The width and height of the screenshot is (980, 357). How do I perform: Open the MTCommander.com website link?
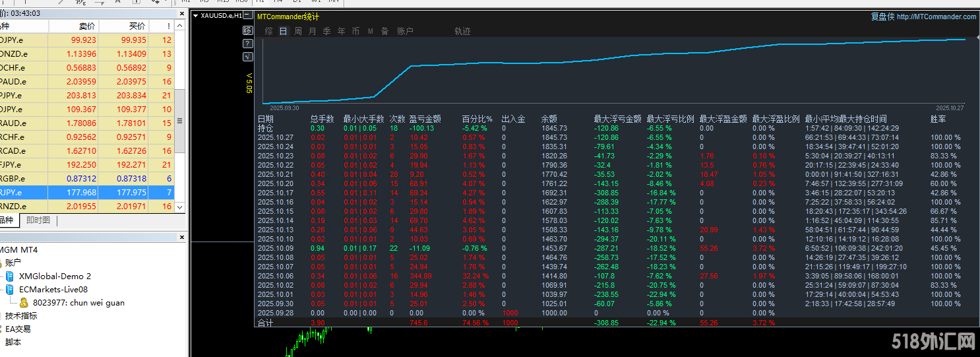tap(936, 17)
